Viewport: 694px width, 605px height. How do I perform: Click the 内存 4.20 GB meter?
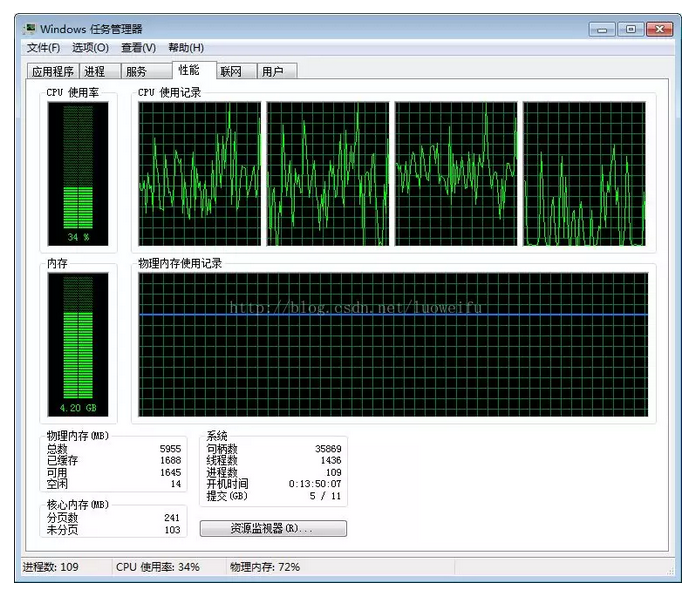(x=78, y=344)
